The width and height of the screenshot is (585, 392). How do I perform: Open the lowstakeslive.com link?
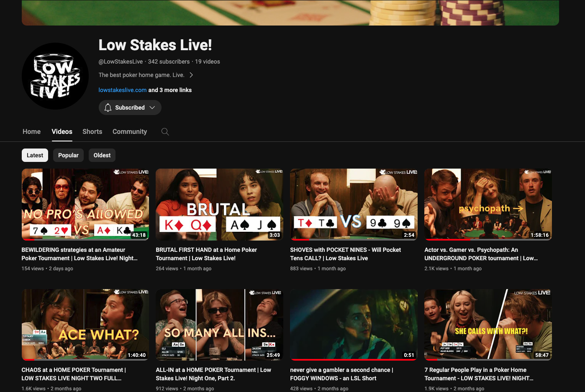coord(123,90)
